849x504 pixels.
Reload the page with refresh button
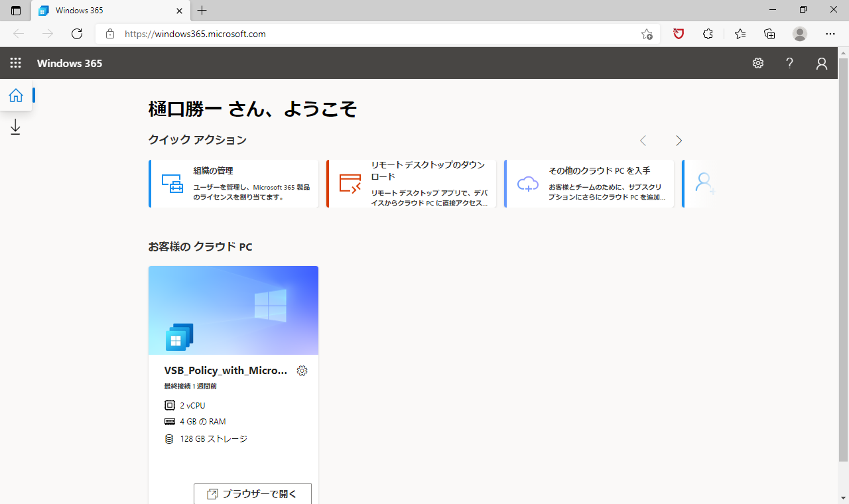(x=77, y=34)
